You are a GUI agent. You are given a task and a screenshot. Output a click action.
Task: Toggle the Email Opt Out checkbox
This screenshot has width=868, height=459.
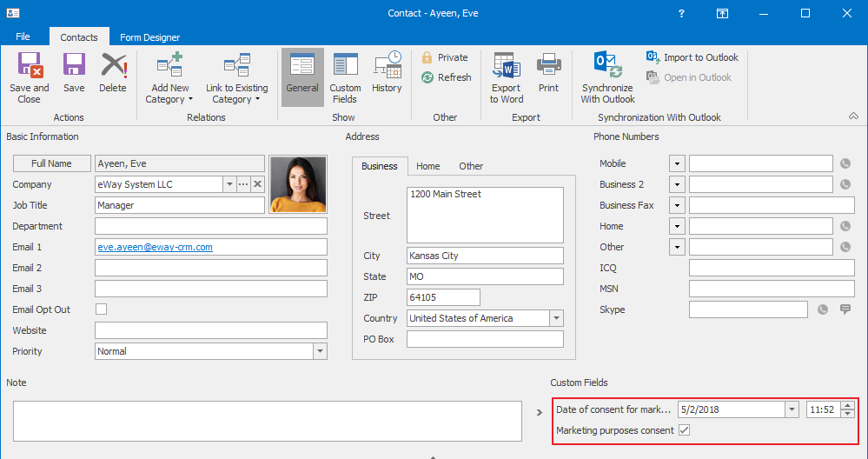[x=101, y=309]
